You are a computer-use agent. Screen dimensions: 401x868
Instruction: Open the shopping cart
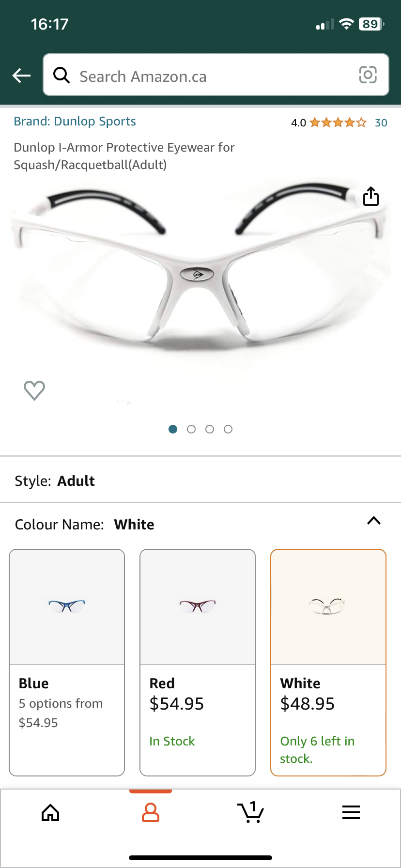pos(251,812)
